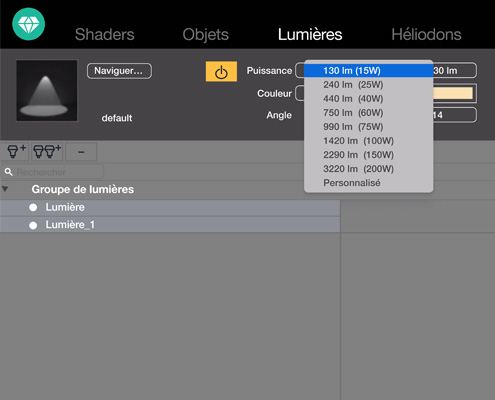Click the magnifier search icon

pos(9,172)
